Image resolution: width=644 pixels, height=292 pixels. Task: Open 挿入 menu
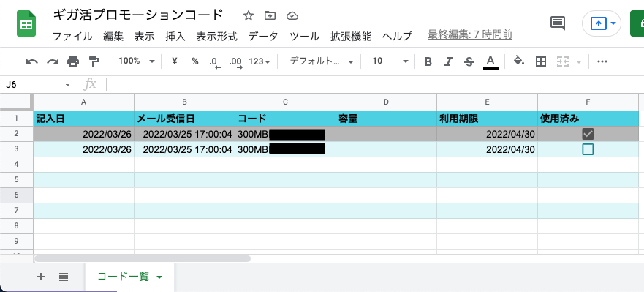175,36
